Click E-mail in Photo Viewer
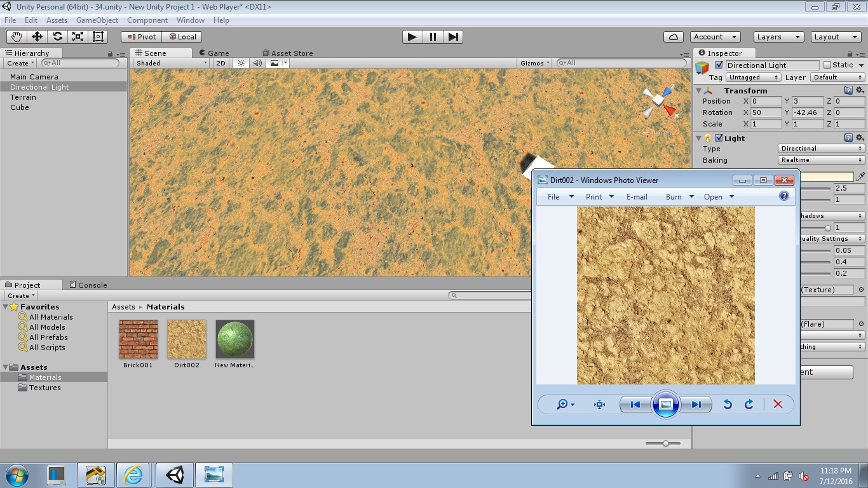 pyautogui.click(x=637, y=196)
